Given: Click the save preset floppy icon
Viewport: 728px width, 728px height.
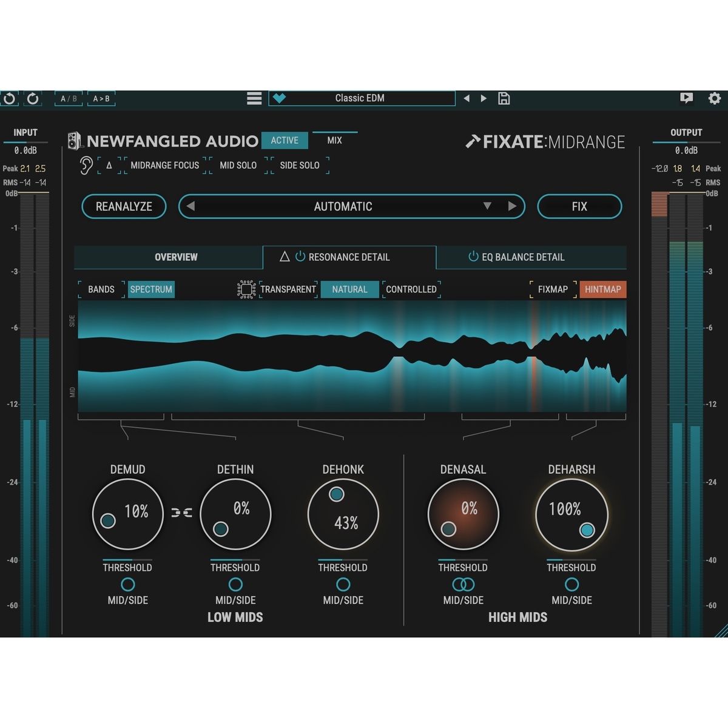Looking at the screenshot, I should click(x=504, y=98).
